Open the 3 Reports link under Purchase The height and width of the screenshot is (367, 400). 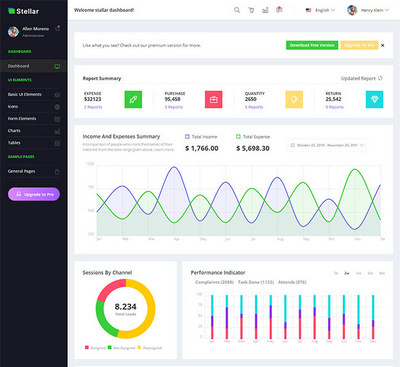click(x=174, y=107)
